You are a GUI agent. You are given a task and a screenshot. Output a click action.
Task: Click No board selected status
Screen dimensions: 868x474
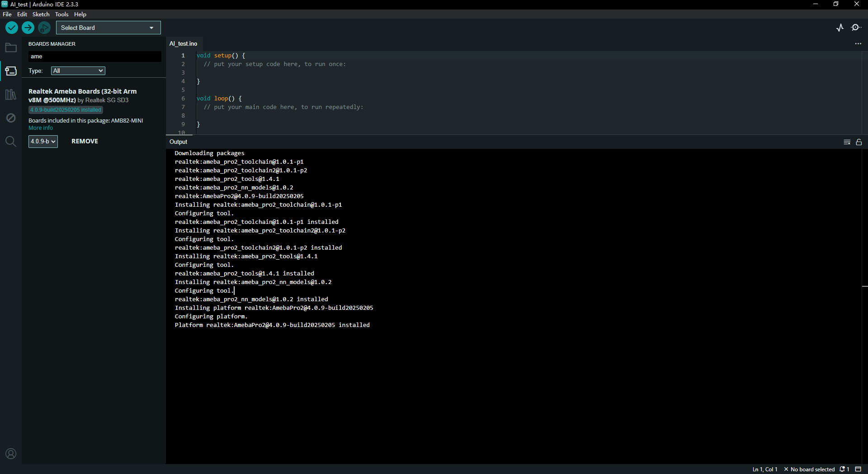click(809, 469)
